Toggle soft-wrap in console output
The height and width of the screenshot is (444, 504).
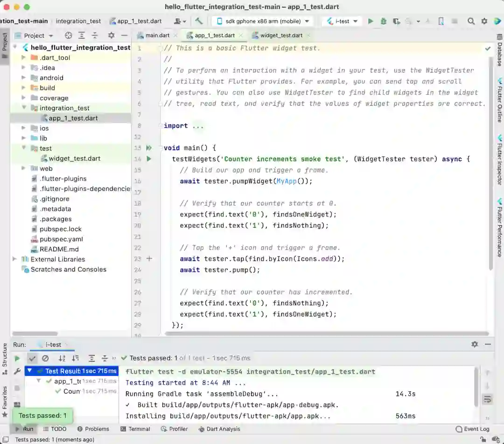487,399
